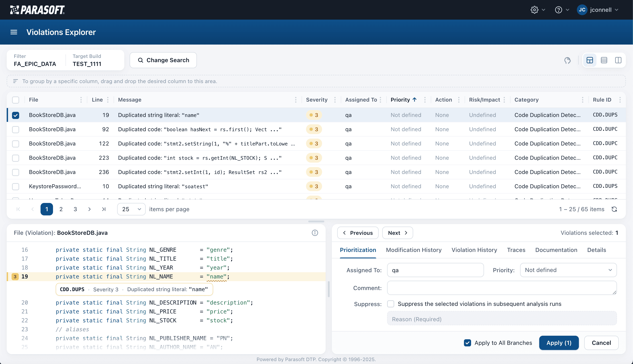This screenshot has width=633, height=364.
Task: Switch to table-only layout view
Action: [x=604, y=60]
